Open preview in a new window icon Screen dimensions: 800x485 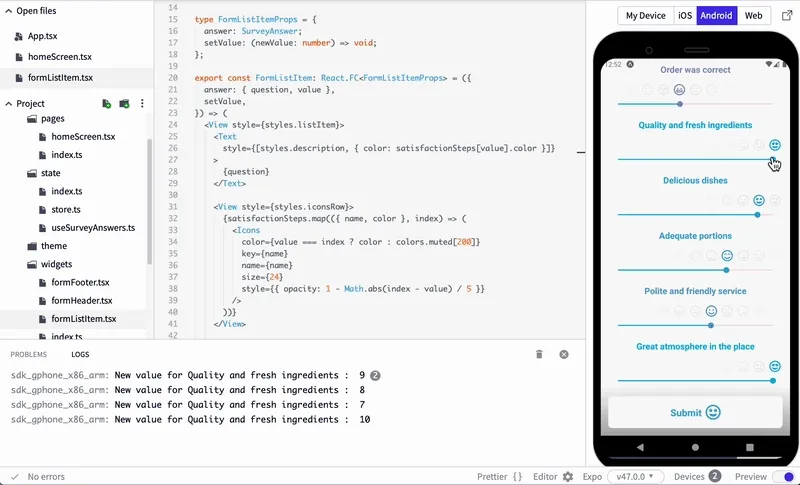787,15
